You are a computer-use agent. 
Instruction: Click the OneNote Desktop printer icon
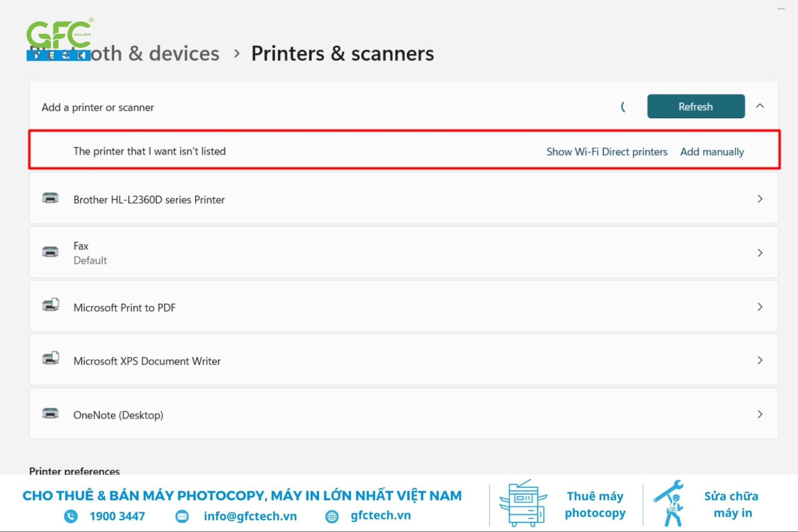pyautogui.click(x=50, y=414)
